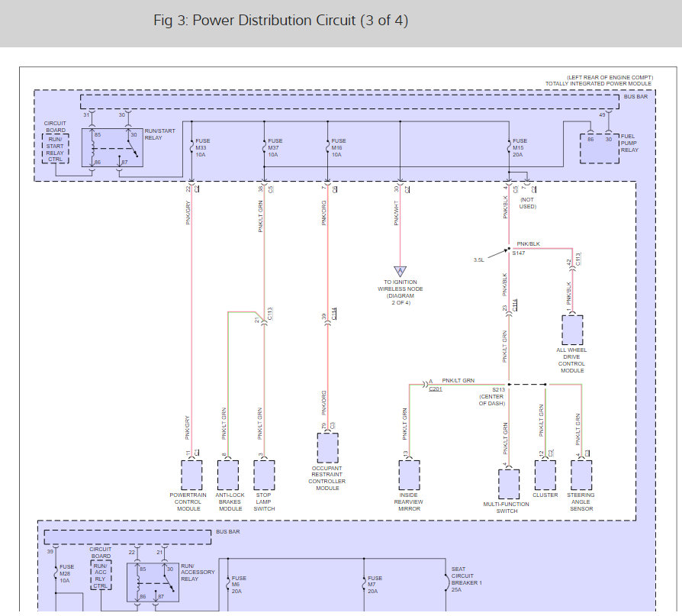Select the long bus bar rectangle in power module

coord(349,102)
